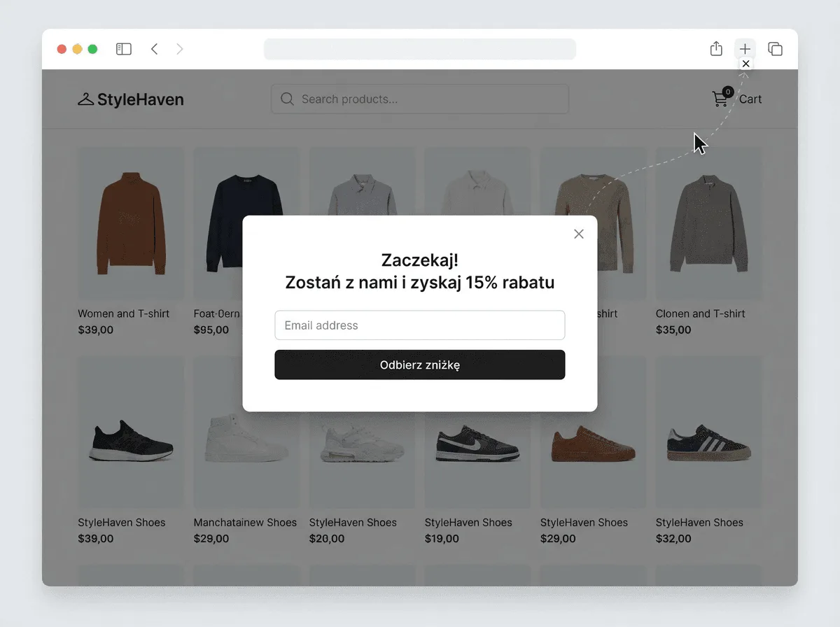Click the red close window button
Viewport: 840px width, 627px height.
point(62,49)
